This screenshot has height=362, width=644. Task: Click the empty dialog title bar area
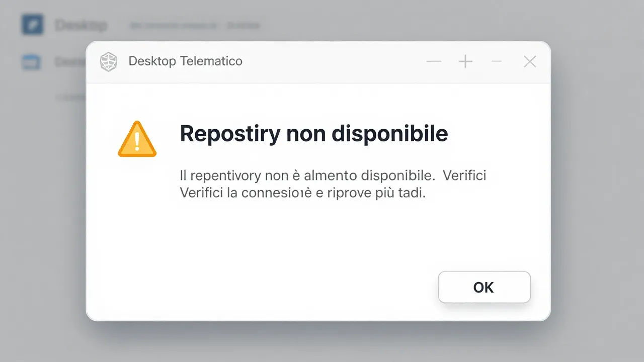pyautogui.click(x=332, y=62)
